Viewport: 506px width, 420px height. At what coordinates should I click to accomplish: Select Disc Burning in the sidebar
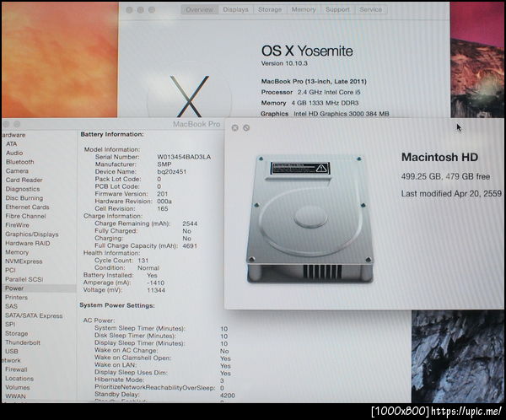click(24, 198)
